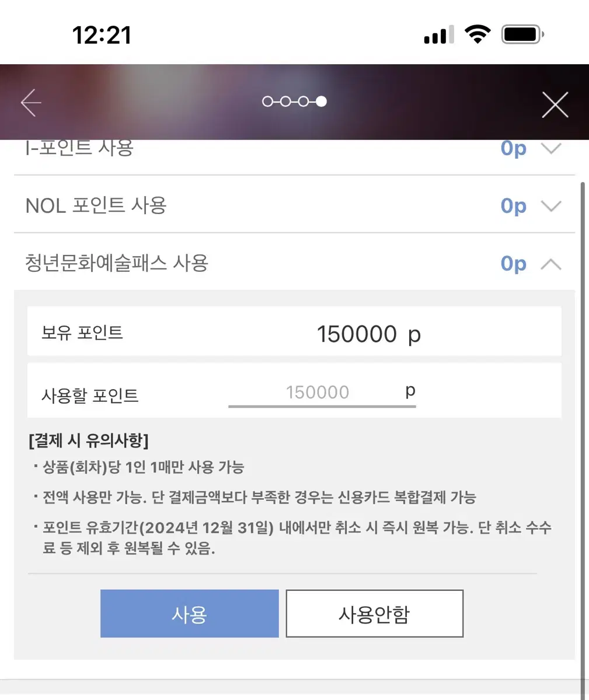Tap the blue 사용 button
Viewport: 589px width, 700px height.
[x=190, y=614]
